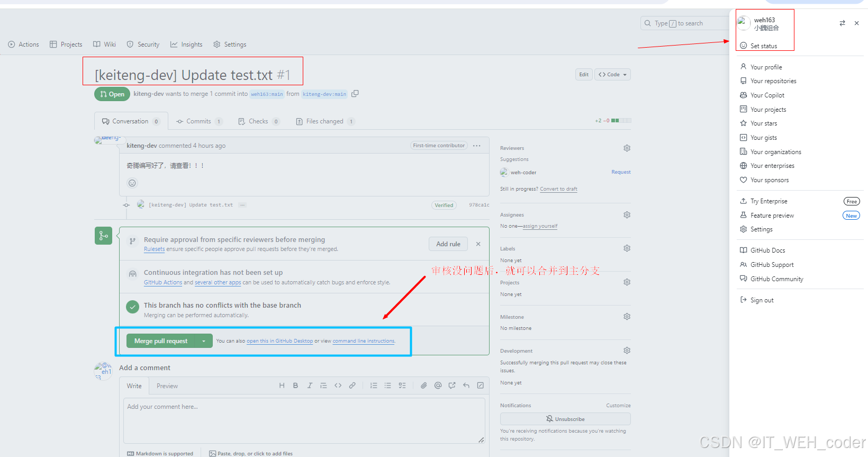The height and width of the screenshot is (457, 868).
Task: Go to the repository Insights tab
Action: tap(186, 44)
